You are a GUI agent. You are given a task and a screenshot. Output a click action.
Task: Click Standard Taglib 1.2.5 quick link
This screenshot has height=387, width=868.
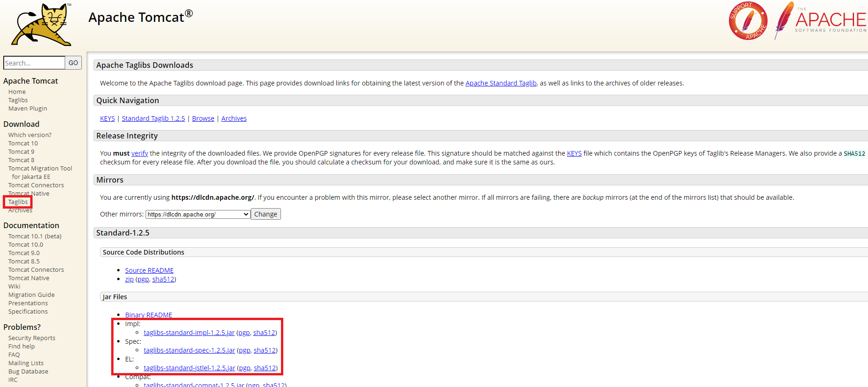click(154, 118)
